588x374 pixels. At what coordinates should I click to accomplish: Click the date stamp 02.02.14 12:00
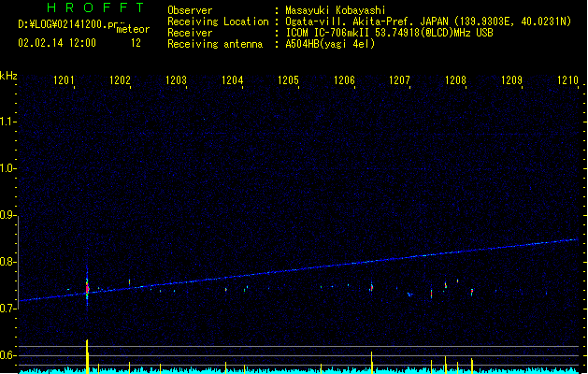coord(57,43)
